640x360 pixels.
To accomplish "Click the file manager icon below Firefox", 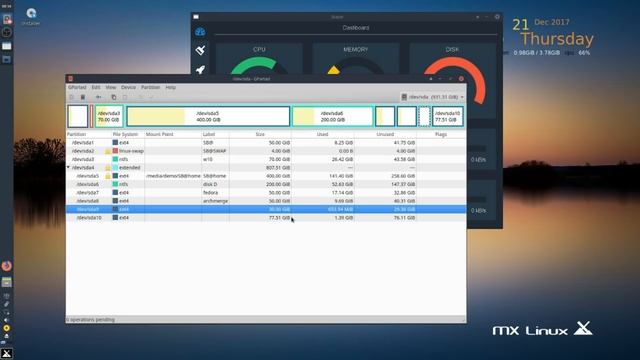I will (7, 282).
